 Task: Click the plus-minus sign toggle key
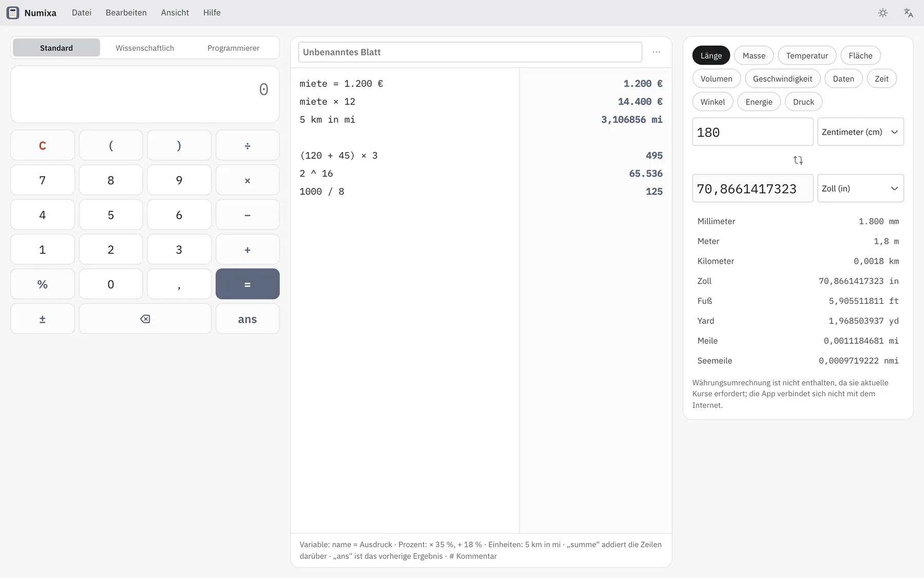pos(43,319)
